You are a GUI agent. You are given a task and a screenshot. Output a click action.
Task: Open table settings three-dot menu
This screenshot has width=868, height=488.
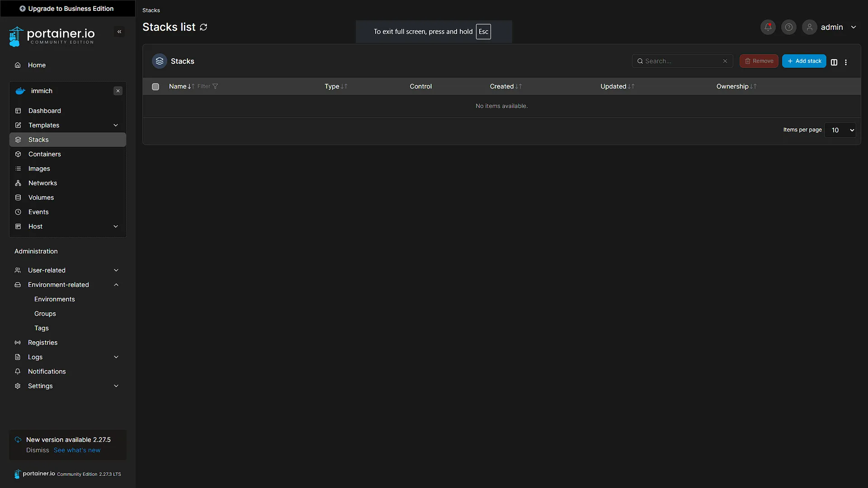[x=846, y=62]
